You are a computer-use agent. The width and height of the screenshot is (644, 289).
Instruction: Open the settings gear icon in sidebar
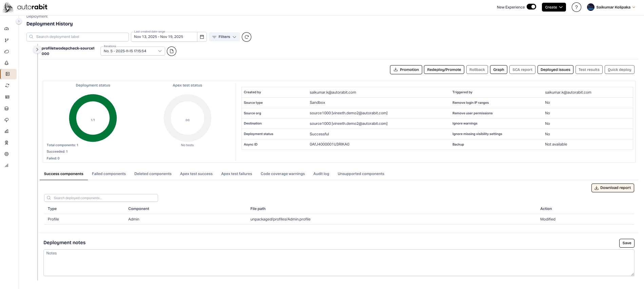point(6,154)
